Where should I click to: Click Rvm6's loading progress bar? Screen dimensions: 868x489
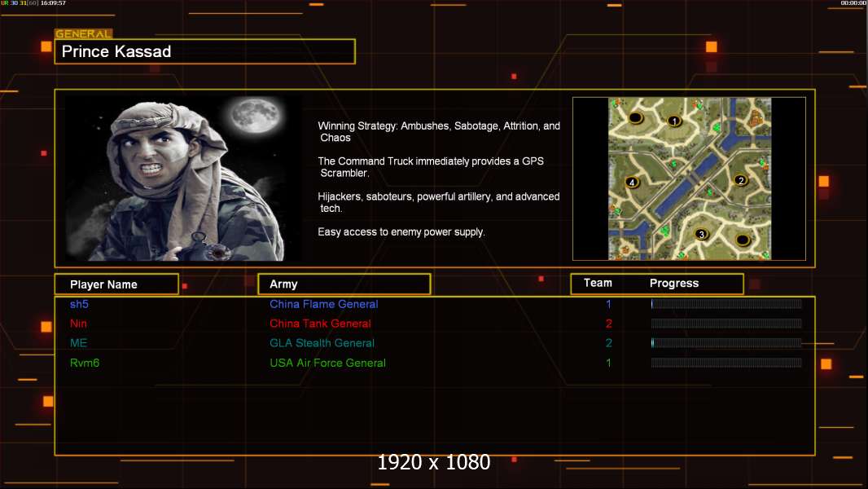(x=726, y=363)
